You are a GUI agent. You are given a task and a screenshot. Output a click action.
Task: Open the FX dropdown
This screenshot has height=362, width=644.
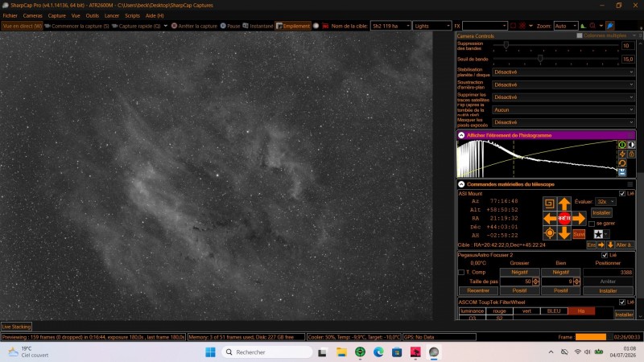click(485, 26)
